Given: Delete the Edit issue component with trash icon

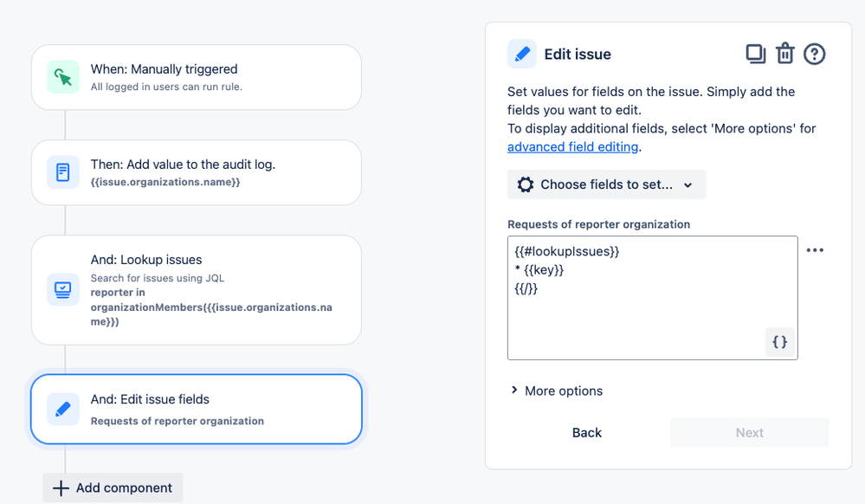Looking at the screenshot, I should click(x=785, y=54).
